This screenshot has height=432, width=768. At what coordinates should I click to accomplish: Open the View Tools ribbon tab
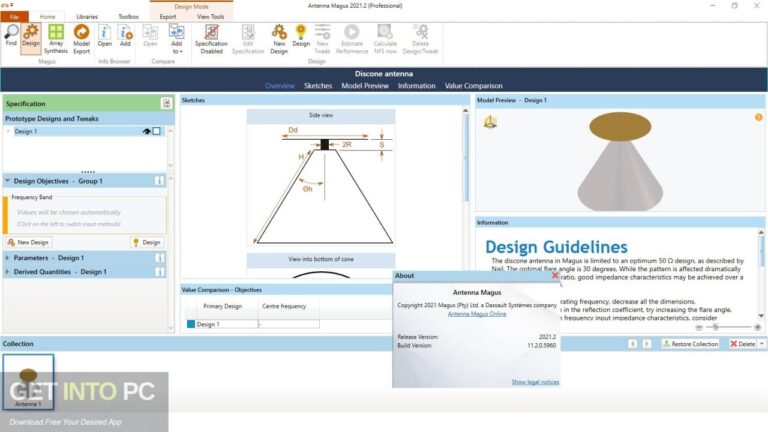tap(211, 17)
